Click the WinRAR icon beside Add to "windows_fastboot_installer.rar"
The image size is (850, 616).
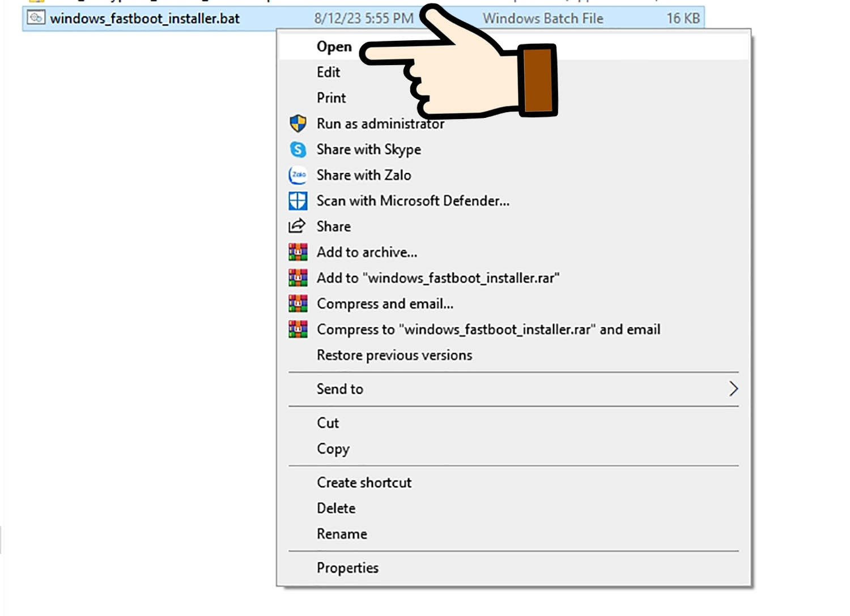click(x=298, y=278)
